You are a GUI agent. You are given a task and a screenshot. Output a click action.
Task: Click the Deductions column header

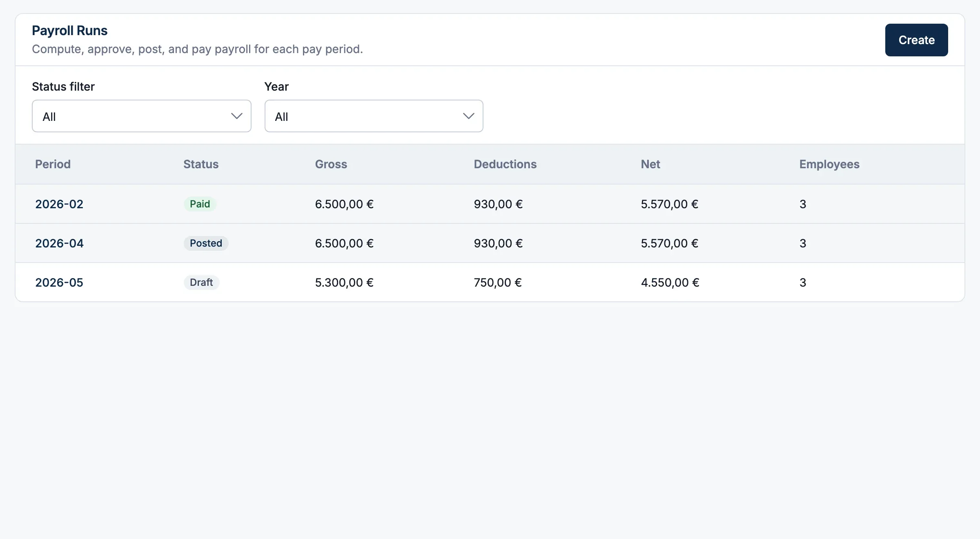tap(505, 164)
